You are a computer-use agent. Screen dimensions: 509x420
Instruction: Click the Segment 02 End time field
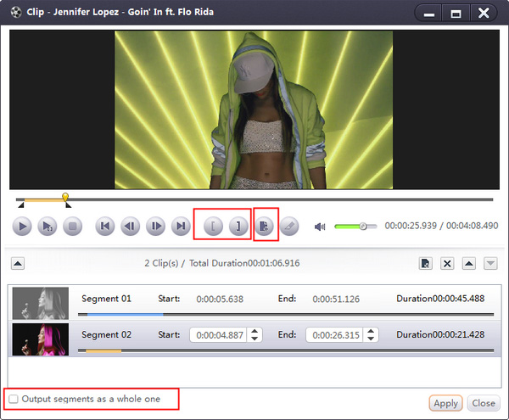[333, 335]
